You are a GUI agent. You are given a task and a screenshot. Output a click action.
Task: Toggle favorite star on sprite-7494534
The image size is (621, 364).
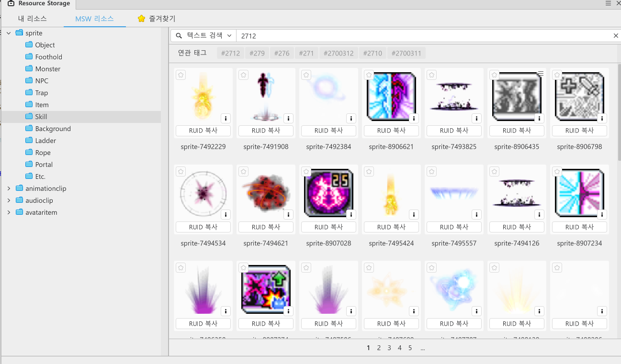click(x=181, y=171)
